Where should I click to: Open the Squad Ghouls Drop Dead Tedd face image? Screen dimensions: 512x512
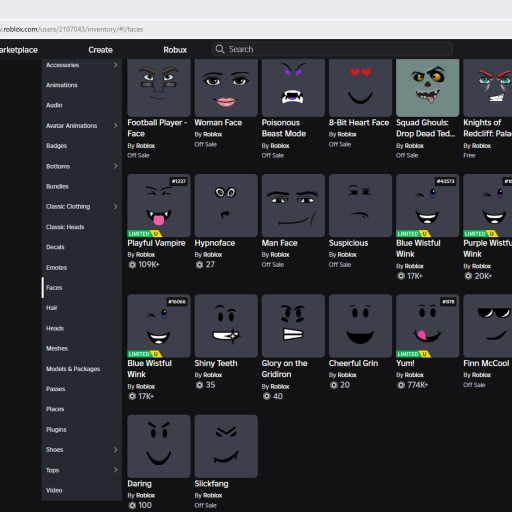click(x=427, y=88)
